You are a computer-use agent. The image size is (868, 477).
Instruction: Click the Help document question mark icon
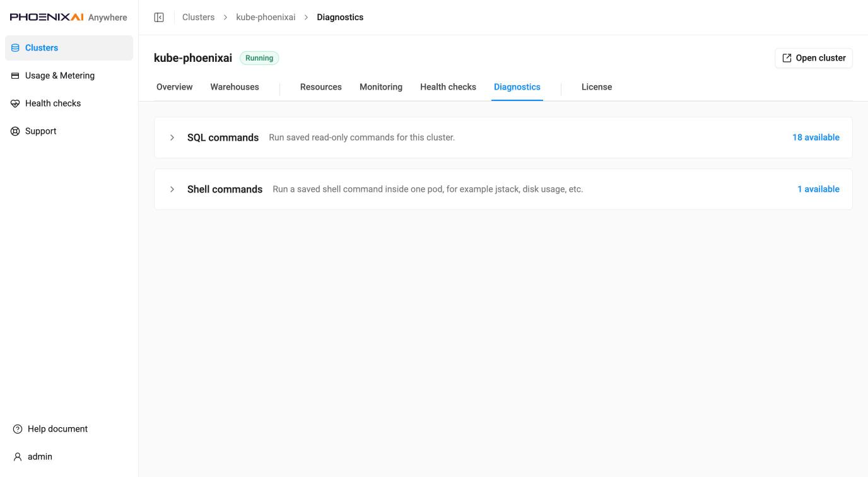pos(18,429)
